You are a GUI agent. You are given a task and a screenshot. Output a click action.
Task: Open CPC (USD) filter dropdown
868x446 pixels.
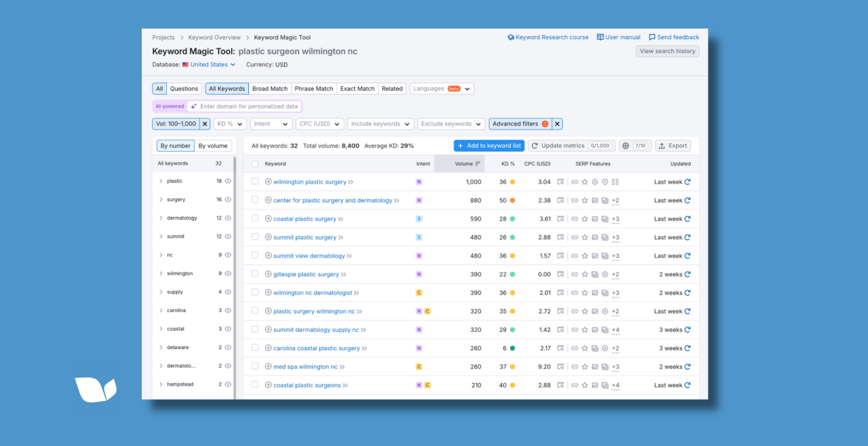320,124
